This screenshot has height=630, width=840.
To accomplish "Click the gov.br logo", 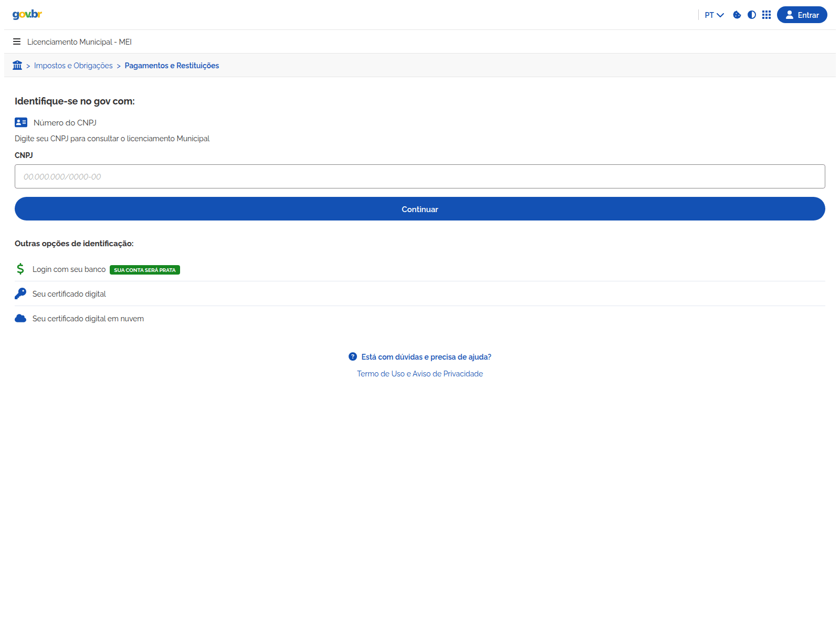I will (27, 15).
